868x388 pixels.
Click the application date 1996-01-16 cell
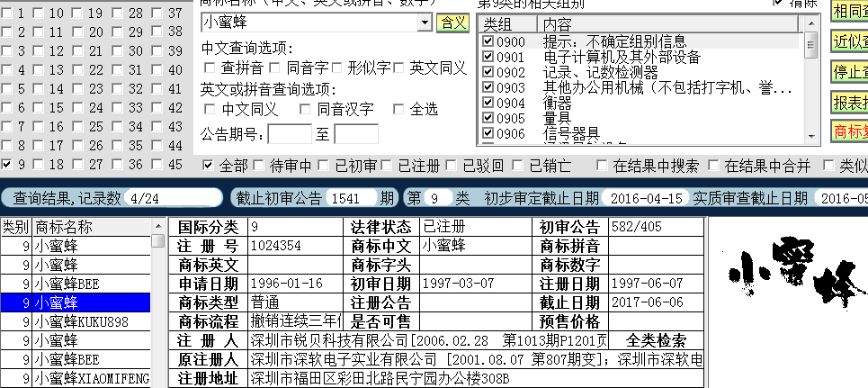tap(296, 284)
